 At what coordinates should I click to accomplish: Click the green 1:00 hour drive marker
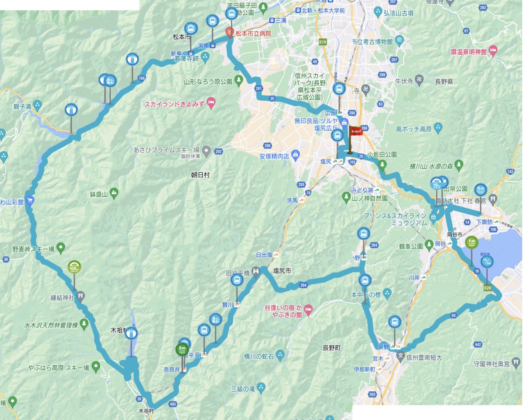click(x=472, y=242)
